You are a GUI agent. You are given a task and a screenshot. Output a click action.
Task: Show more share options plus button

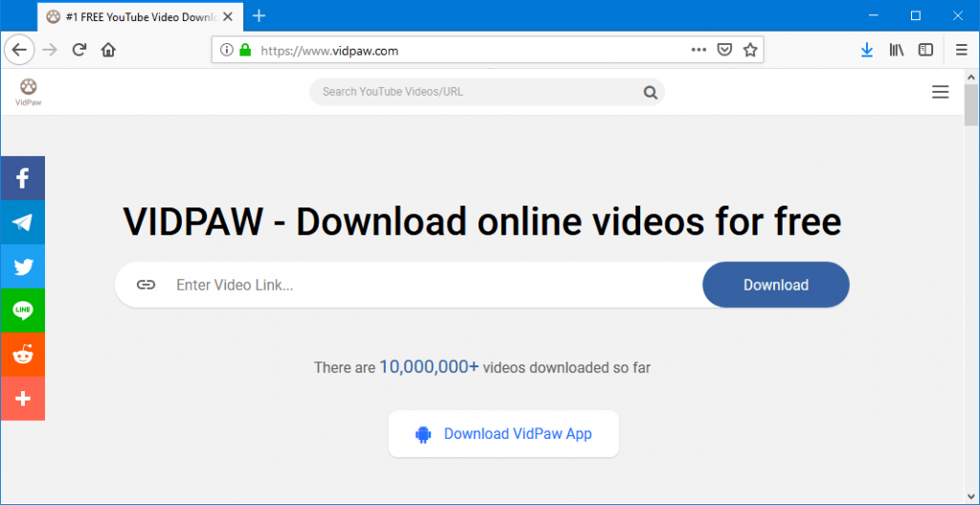(23, 398)
